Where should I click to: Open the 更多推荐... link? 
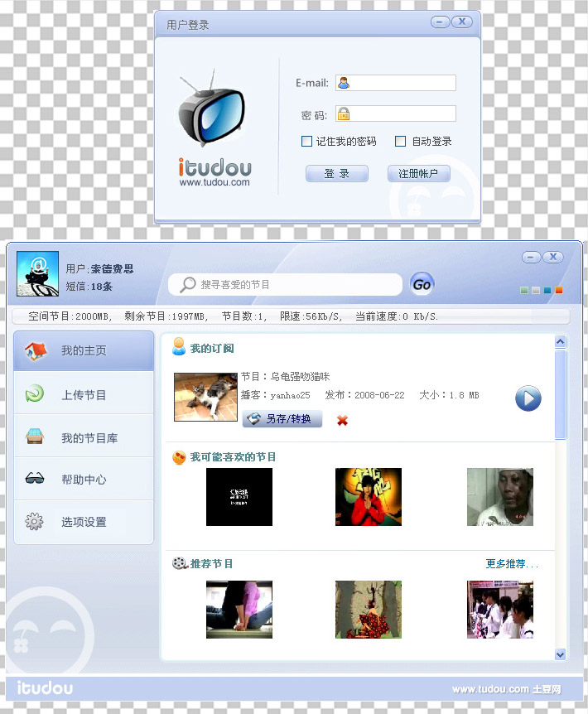pos(512,564)
